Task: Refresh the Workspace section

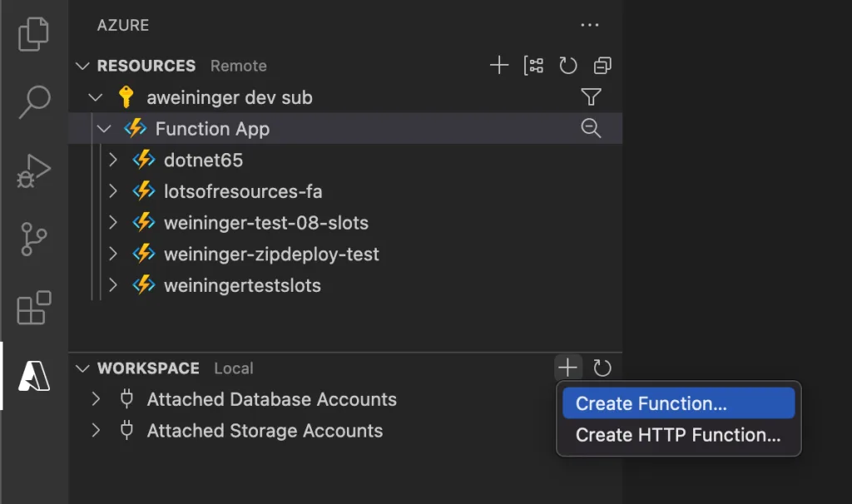Action: (602, 368)
